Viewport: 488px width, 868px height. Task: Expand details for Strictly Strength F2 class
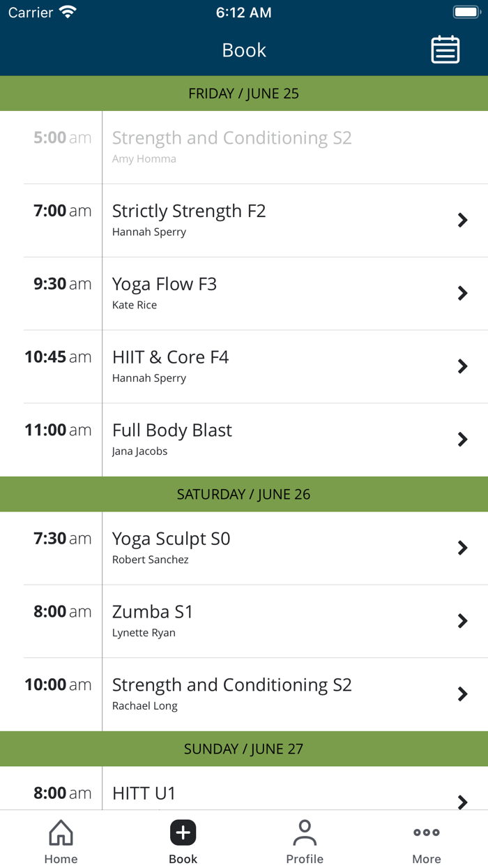click(x=244, y=220)
